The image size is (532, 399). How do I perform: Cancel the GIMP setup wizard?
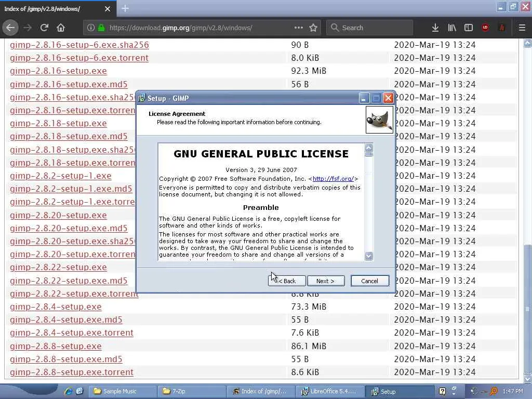pos(369,281)
